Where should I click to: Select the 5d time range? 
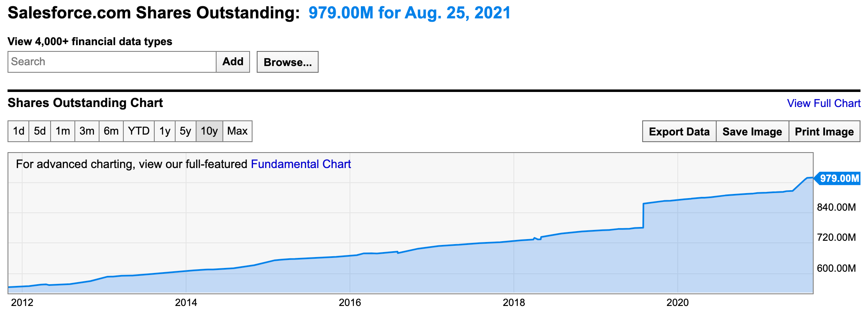40,131
